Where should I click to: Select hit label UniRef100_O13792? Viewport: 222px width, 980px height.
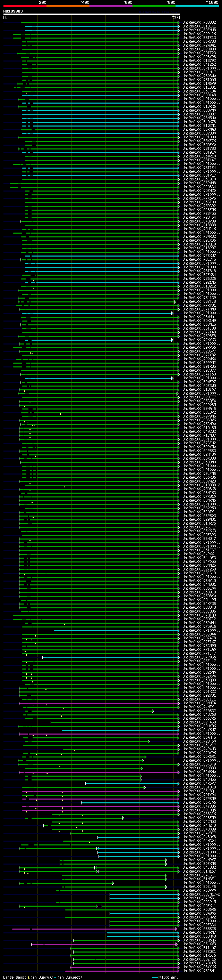pos(199,60)
